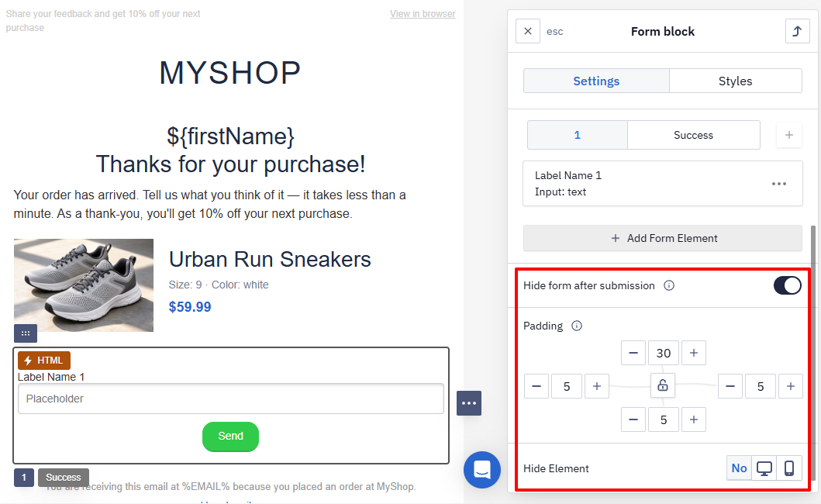Select canvas form step 1 badge

[24, 478]
